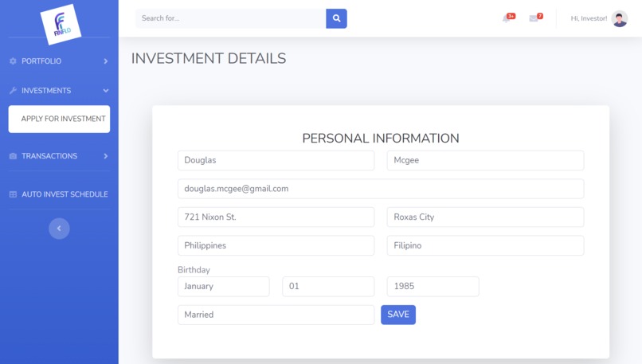The width and height of the screenshot is (642, 364).
Task: Go to Auto Invest Schedule
Action: click(59, 194)
